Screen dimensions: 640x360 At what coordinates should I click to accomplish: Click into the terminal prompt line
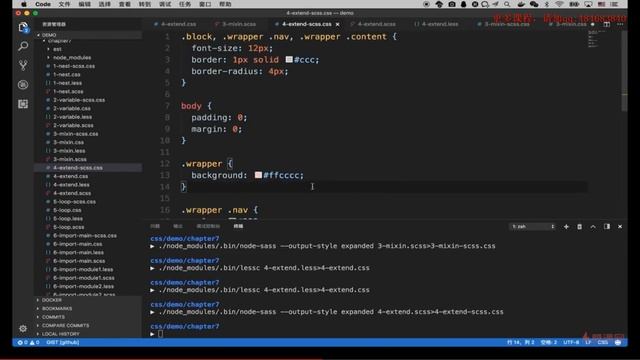(x=160, y=334)
